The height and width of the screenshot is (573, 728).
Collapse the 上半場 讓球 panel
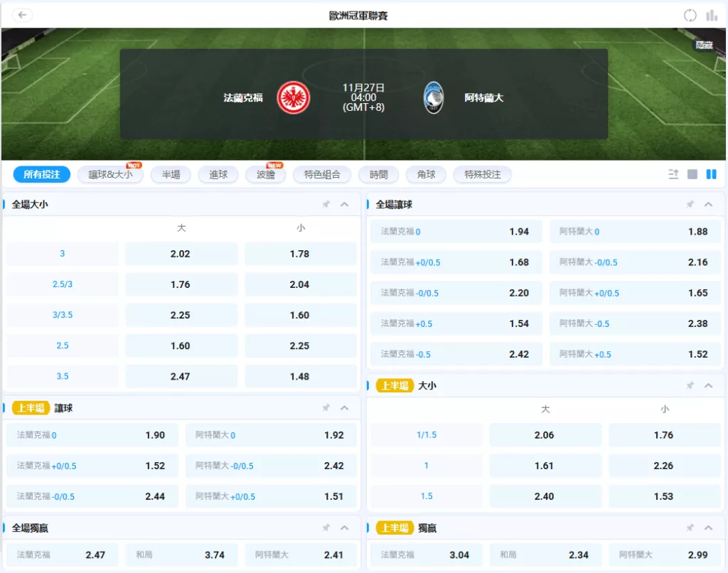point(345,408)
